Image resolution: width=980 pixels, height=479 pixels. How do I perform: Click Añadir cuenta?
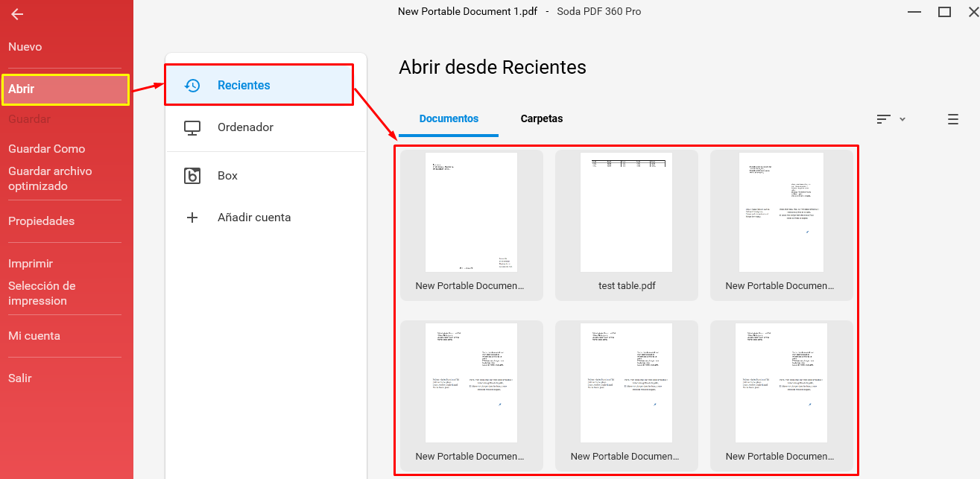(266, 218)
